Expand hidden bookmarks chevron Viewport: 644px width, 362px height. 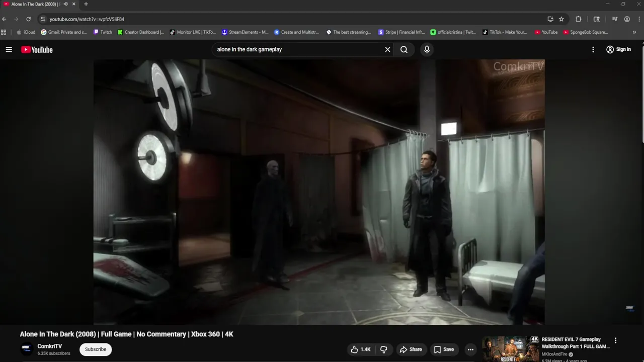(634, 32)
